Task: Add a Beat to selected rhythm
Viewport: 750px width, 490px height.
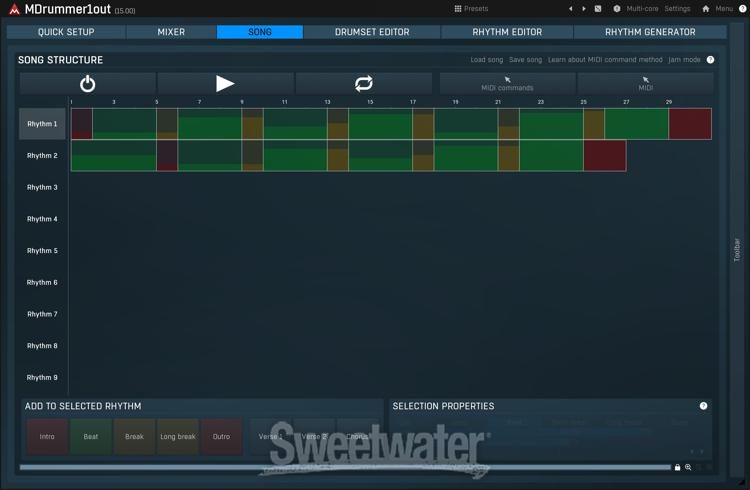Action: 90,436
